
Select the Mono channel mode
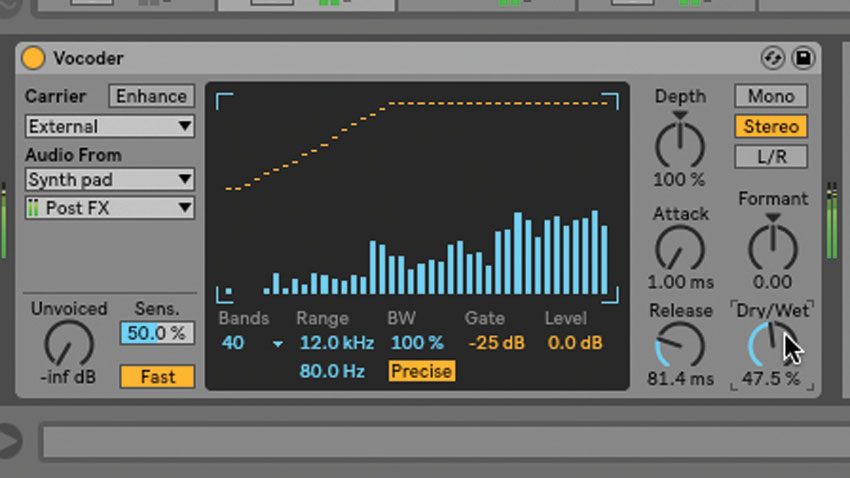point(771,96)
